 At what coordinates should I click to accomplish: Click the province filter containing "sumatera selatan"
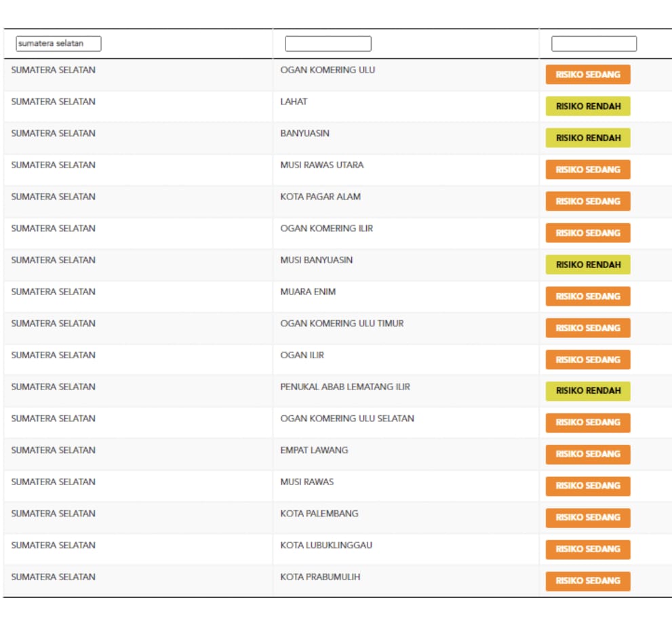(58, 44)
